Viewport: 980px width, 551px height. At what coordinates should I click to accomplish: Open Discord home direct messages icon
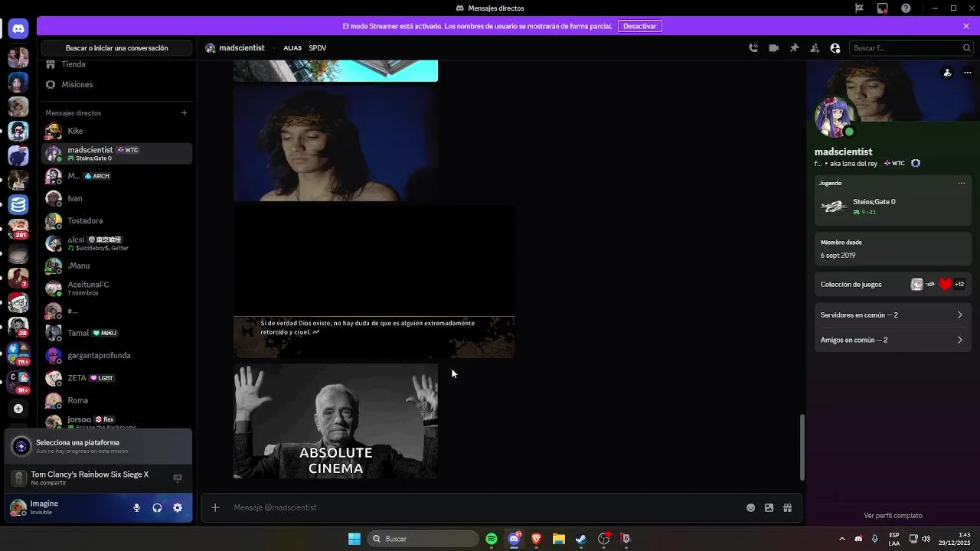(18, 29)
